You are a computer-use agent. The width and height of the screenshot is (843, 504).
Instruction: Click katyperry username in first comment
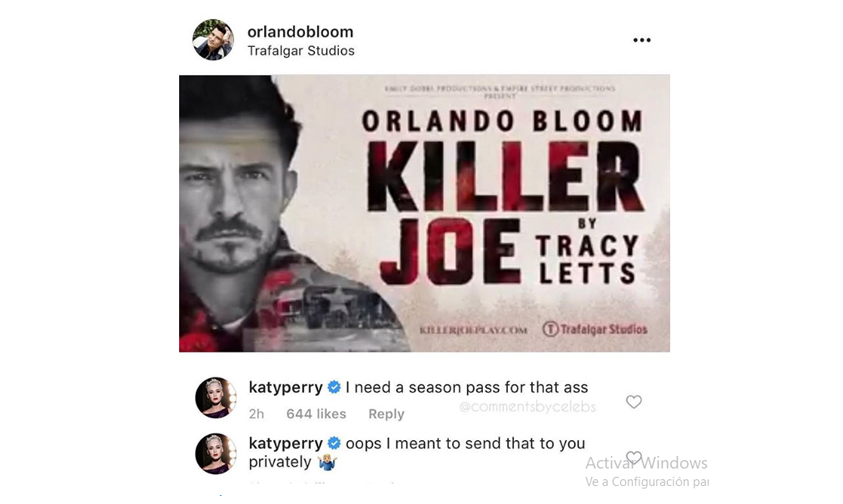285,387
